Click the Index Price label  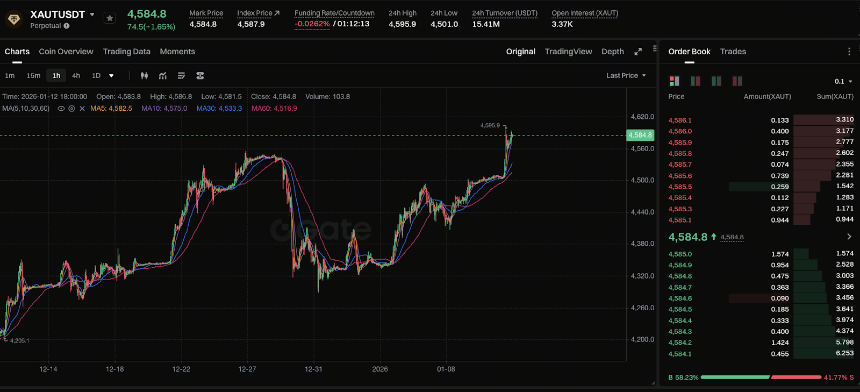pos(254,13)
